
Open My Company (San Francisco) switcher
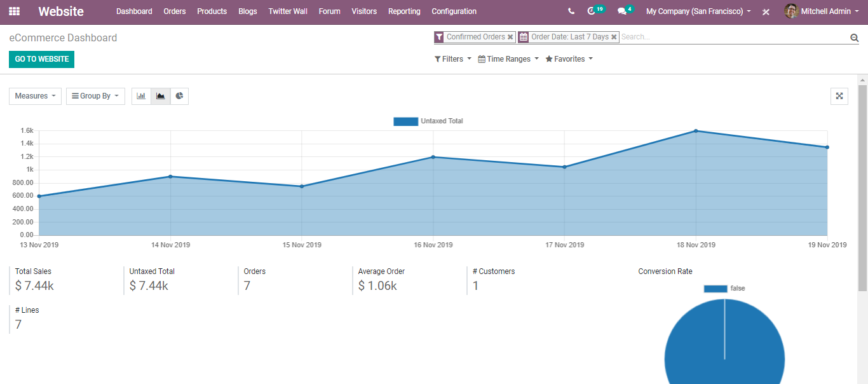pos(698,11)
